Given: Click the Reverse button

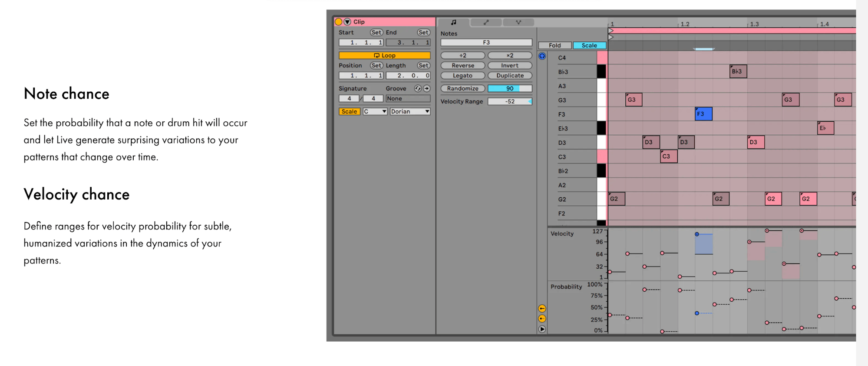Looking at the screenshot, I should pos(463,66).
